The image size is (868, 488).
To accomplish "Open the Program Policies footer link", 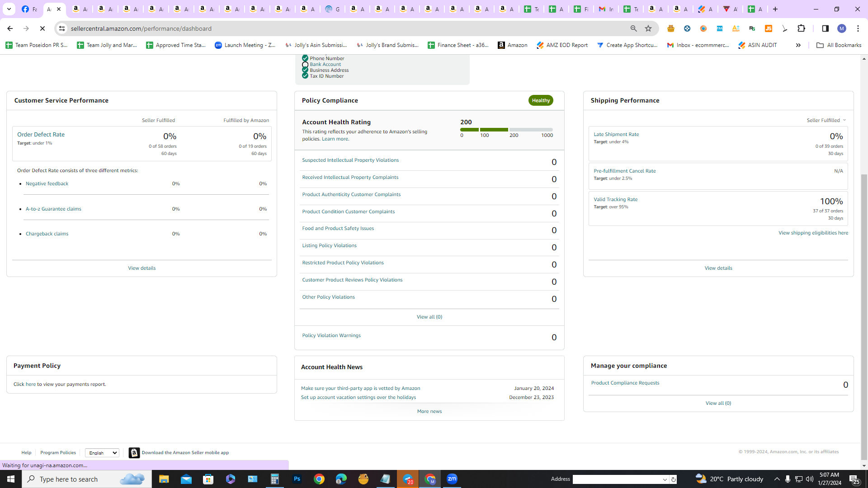I will pyautogui.click(x=58, y=452).
